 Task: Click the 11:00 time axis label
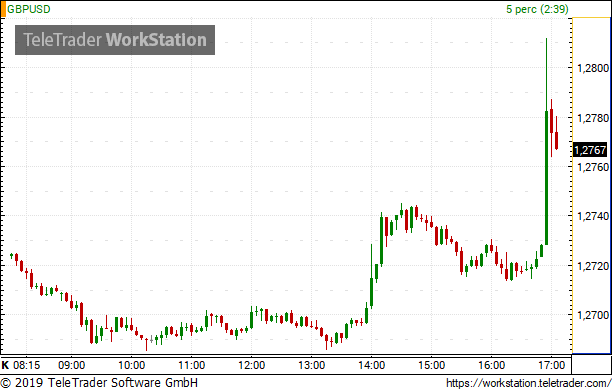pyautogui.click(x=192, y=365)
